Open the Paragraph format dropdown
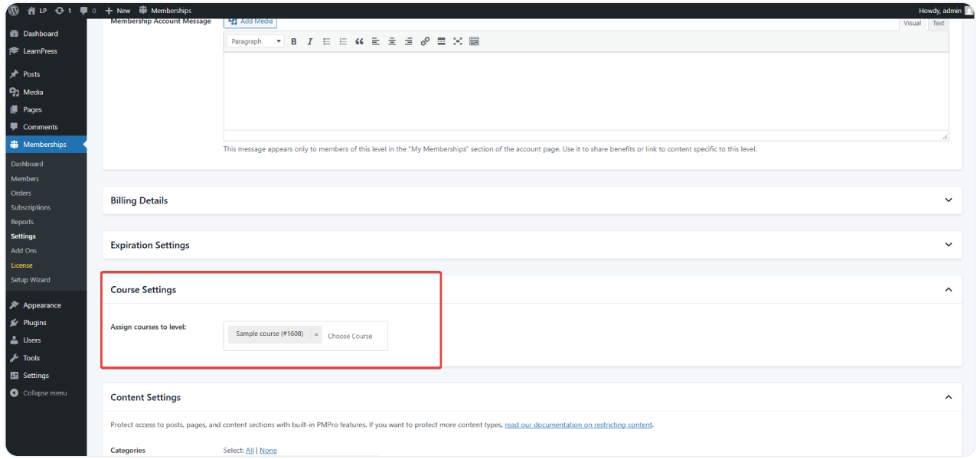980x459 pixels. (x=256, y=41)
